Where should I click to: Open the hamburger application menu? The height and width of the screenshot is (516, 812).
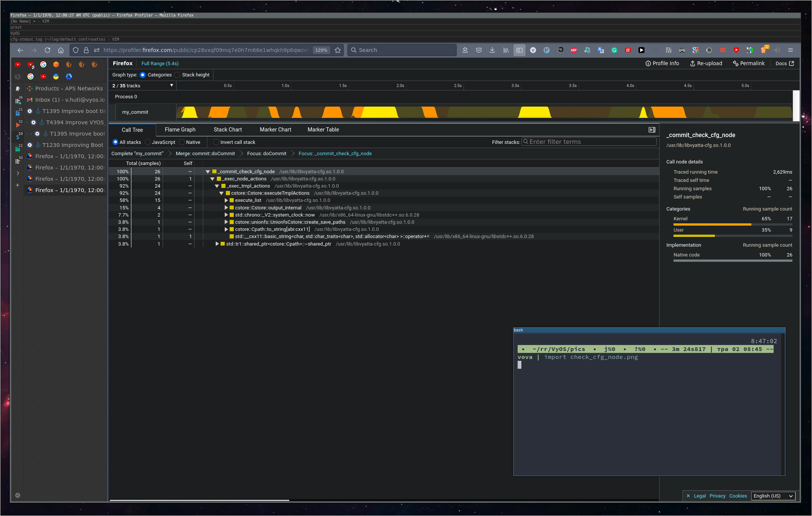(x=791, y=50)
